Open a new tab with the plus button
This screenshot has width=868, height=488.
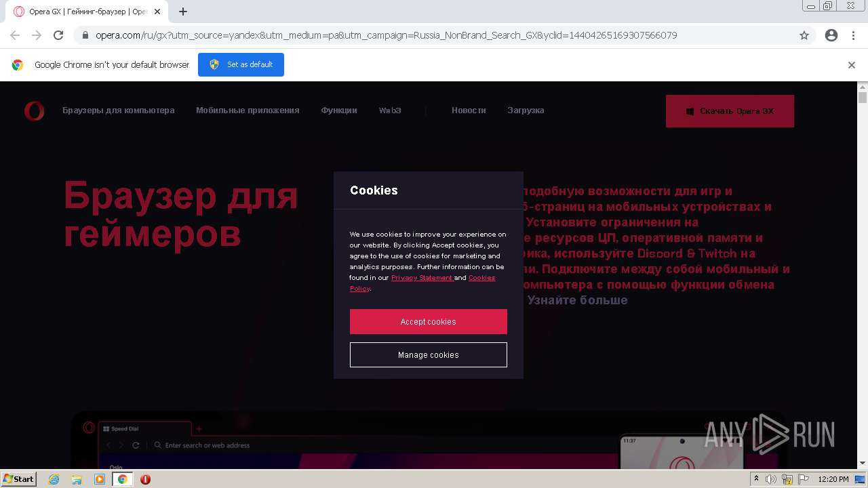(183, 12)
